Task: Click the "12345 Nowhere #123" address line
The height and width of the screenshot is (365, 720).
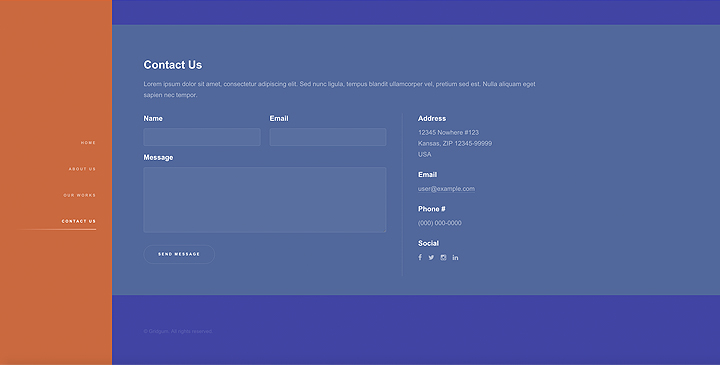Action: 448,132
